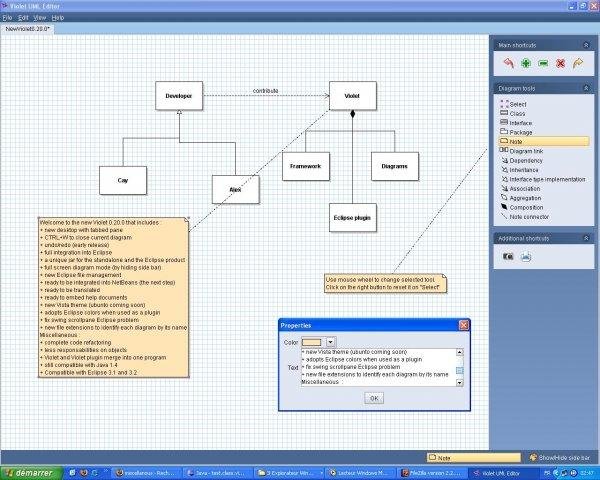This screenshot has height=480, width=600.
Task: Click the Text area in Properties dialog
Action: [378, 367]
